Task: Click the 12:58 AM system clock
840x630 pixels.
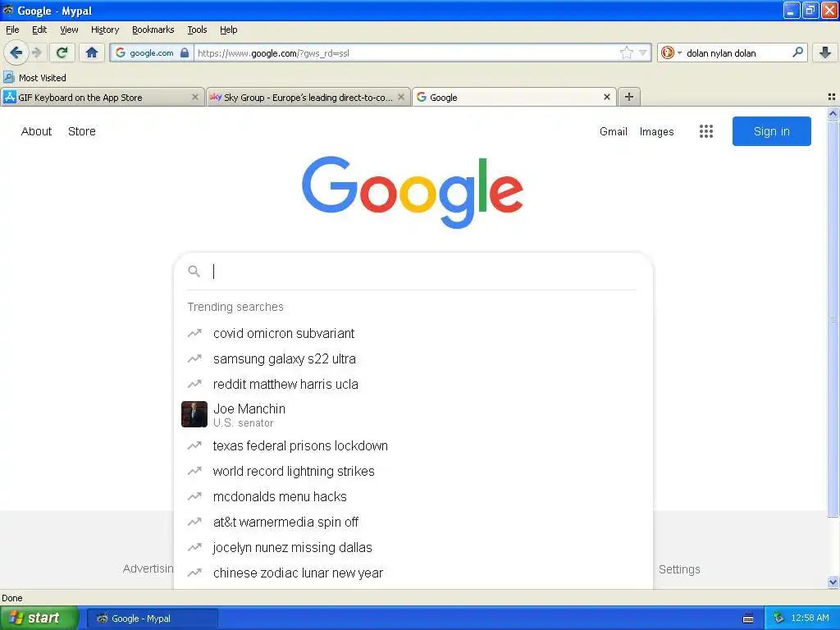Action: pyautogui.click(x=810, y=618)
